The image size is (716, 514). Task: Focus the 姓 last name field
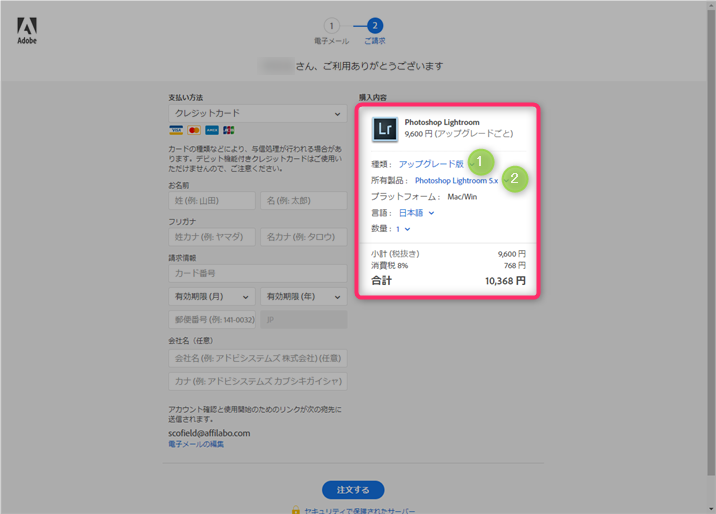coord(212,201)
